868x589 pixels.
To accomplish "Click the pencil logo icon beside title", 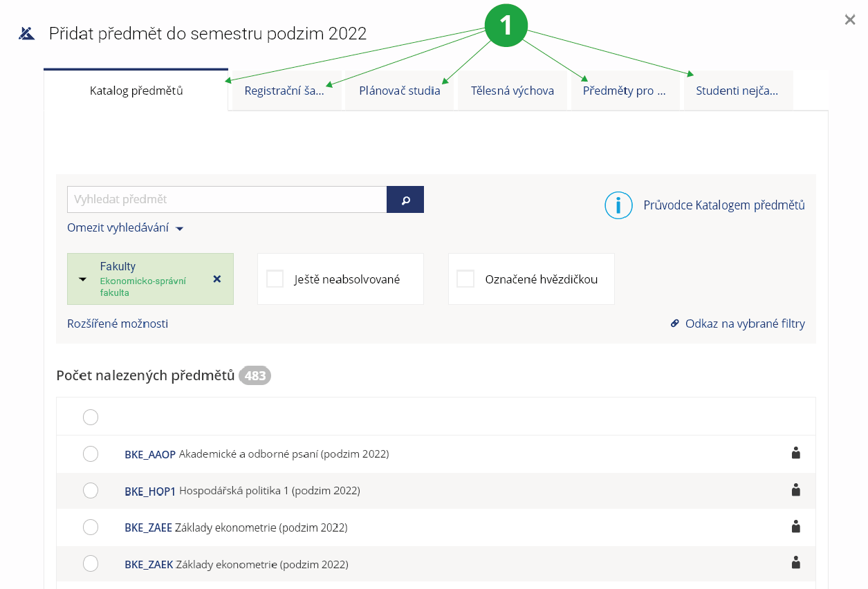I will click(x=26, y=33).
